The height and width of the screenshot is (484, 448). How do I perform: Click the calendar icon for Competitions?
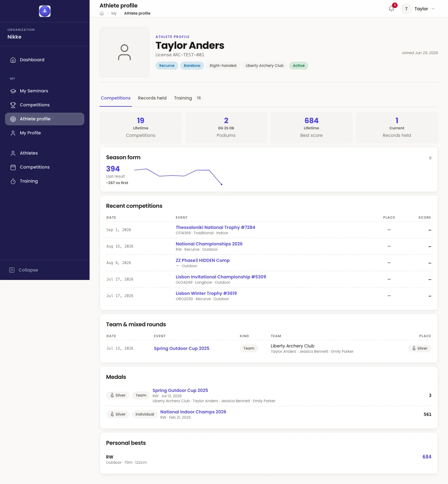tap(13, 167)
